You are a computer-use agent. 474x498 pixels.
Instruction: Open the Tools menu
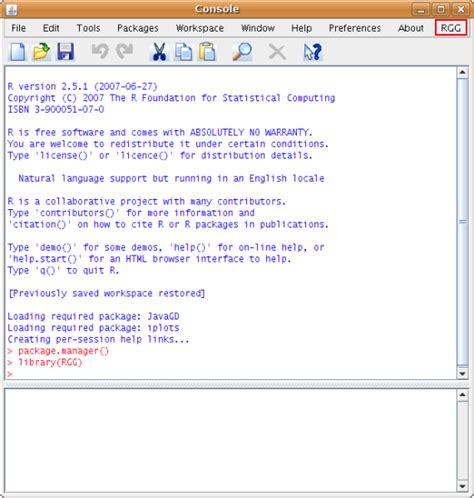pos(88,28)
